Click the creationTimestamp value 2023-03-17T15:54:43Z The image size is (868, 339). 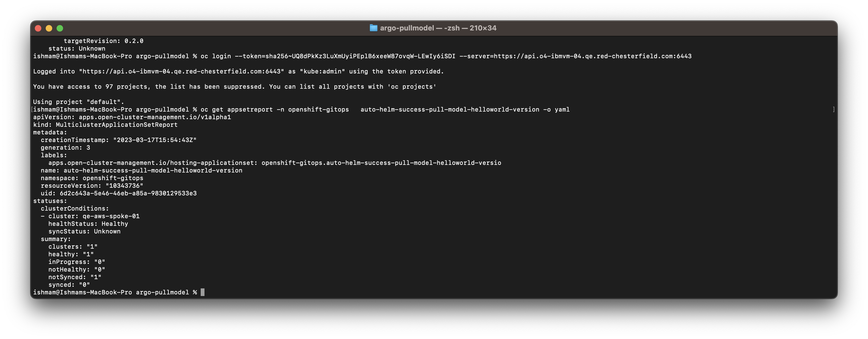click(155, 140)
